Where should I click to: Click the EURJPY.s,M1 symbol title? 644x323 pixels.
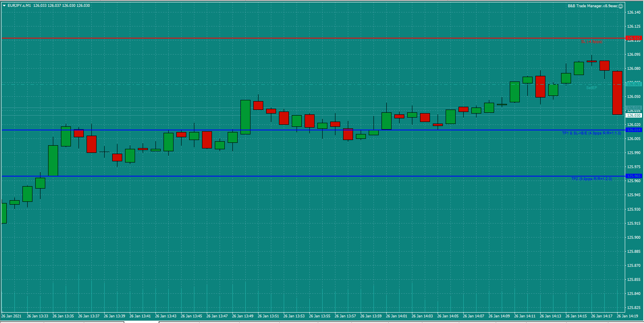[x=19, y=6]
